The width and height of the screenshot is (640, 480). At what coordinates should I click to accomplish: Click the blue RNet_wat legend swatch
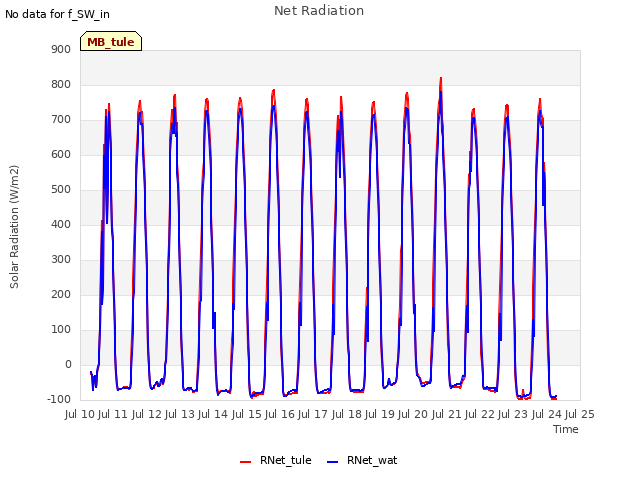[333, 462]
